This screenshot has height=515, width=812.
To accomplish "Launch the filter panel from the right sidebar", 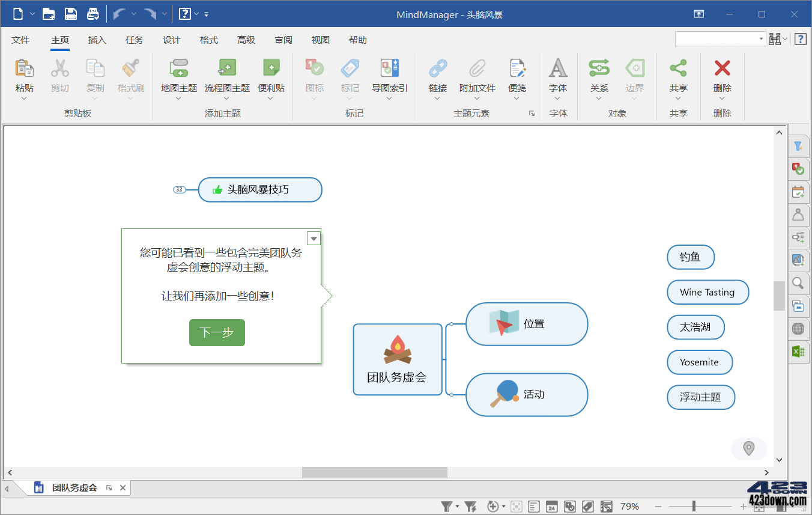I will tap(798, 146).
